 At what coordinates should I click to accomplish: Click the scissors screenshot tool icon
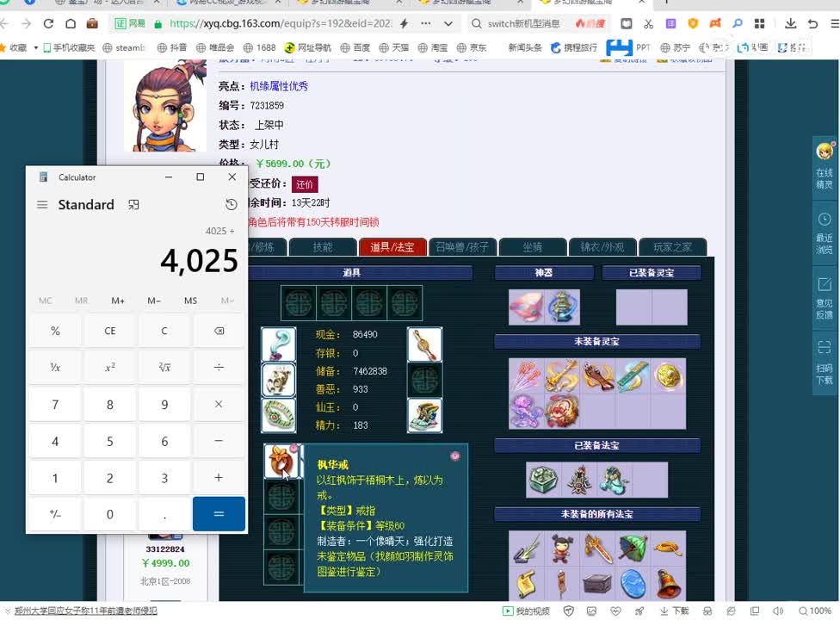coord(648,23)
